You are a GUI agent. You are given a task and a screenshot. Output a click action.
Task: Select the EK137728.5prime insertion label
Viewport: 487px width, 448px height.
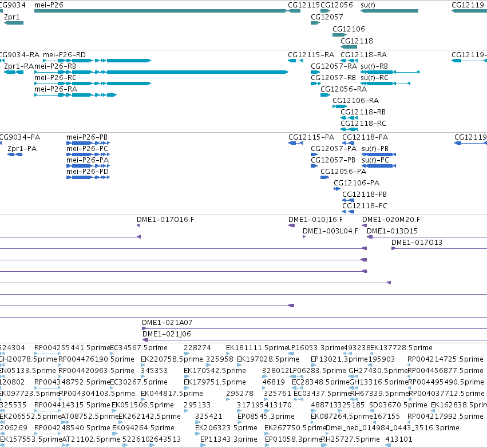click(401, 348)
